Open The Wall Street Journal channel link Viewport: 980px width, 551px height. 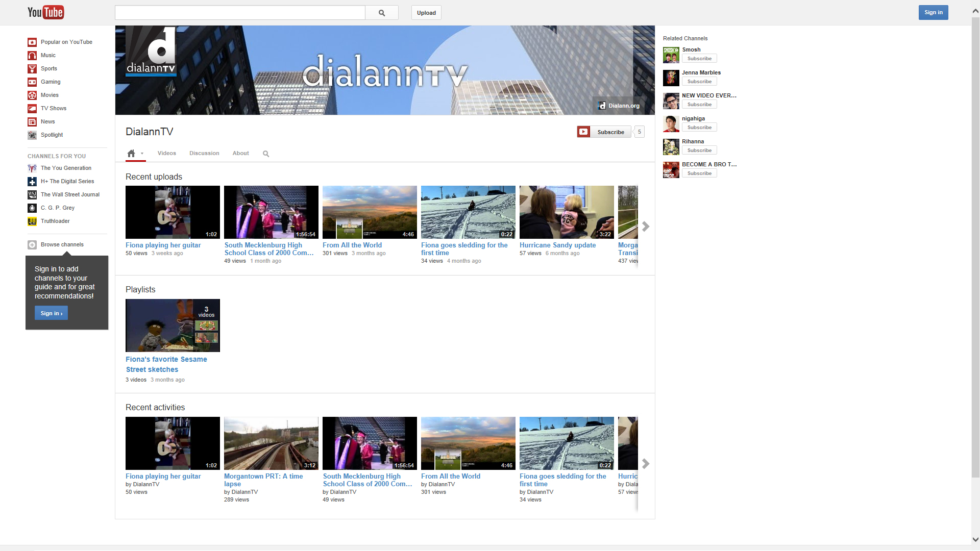click(70, 194)
